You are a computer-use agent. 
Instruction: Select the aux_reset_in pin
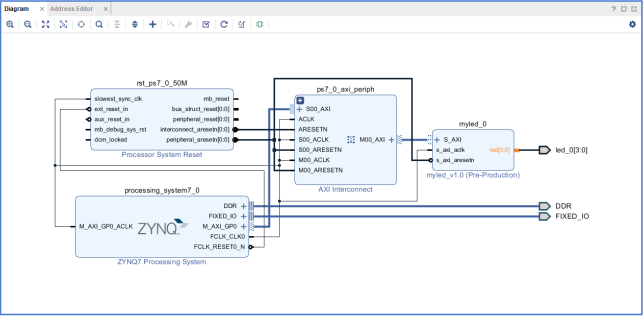pyautogui.click(x=112, y=119)
